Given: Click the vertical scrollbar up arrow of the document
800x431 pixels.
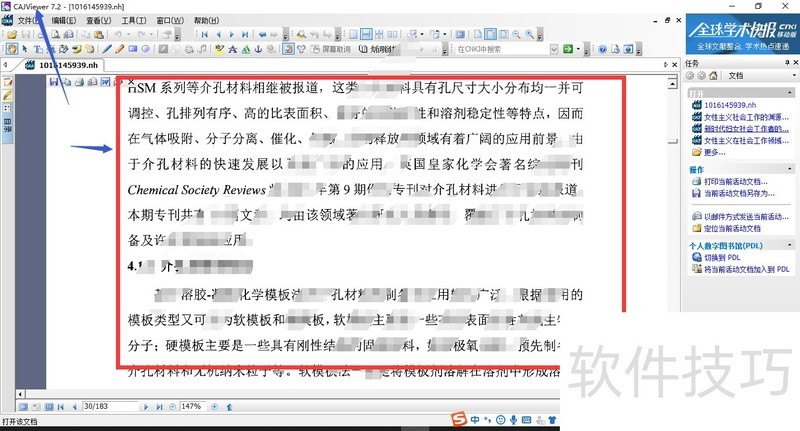Looking at the screenshot, I should 673,83.
